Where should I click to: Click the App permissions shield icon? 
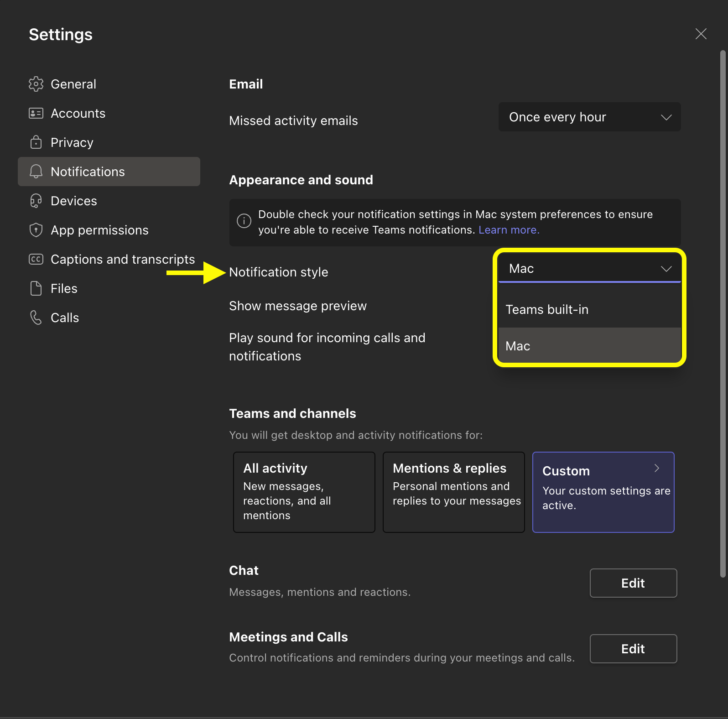click(x=36, y=230)
